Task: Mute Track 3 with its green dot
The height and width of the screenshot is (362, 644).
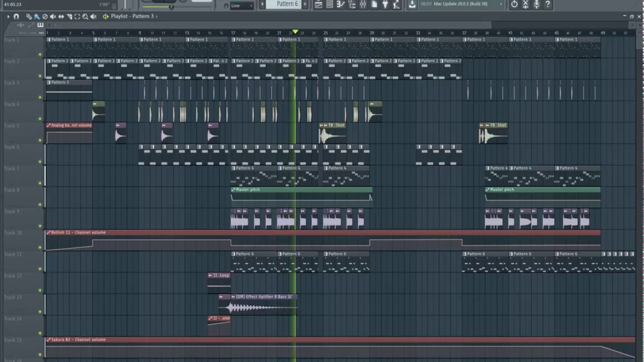Action: pos(40,98)
